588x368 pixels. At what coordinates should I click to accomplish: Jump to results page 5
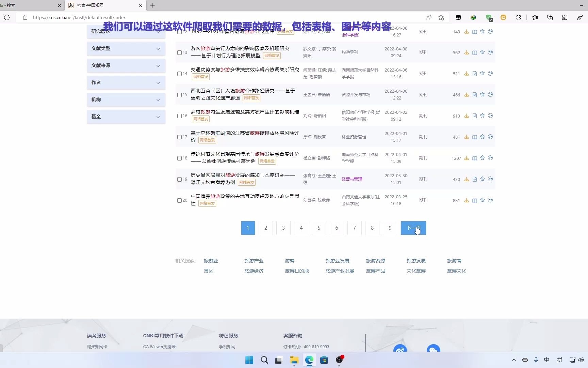[x=319, y=228]
